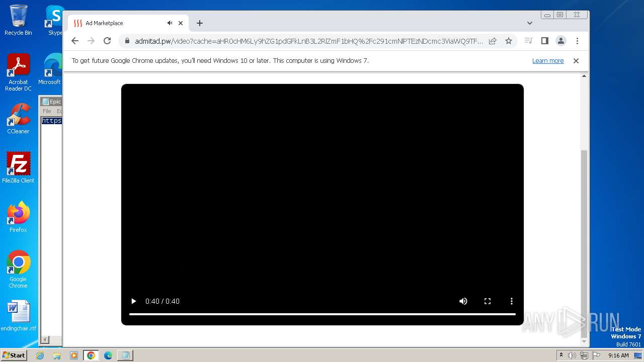Image resolution: width=644 pixels, height=362 pixels.
Task: Open the Windows Start menu
Action: 14,355
